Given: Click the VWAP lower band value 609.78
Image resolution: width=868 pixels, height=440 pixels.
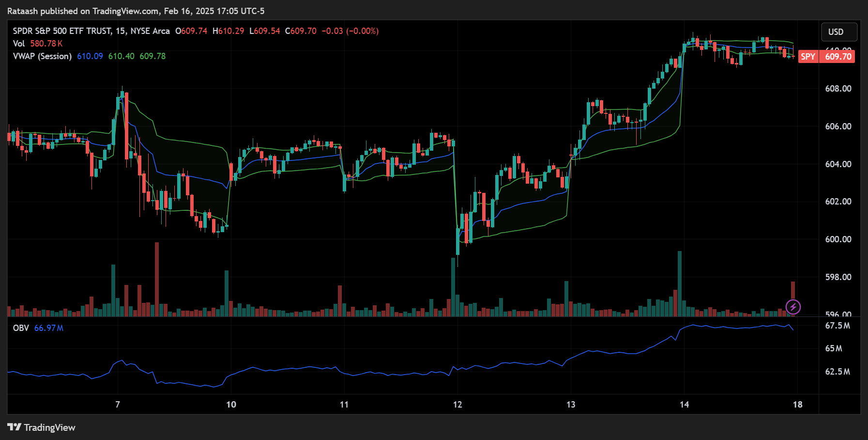Looking at the screenshot, I should 152,56.
